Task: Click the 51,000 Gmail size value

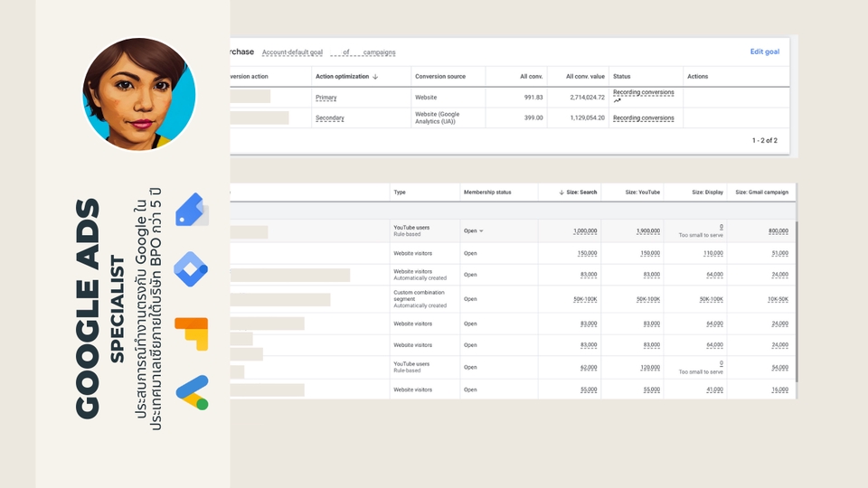Action: pyautogui.click(x=780, y=253)
